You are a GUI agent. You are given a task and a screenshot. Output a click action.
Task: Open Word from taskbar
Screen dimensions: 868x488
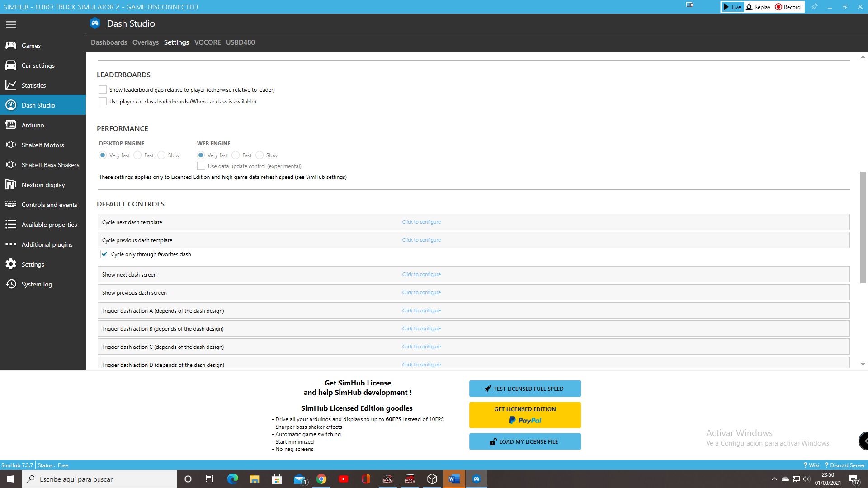click(454, 479)
